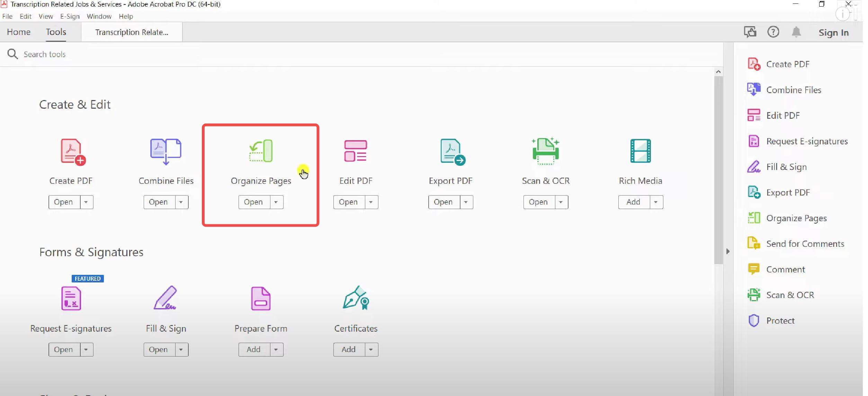Open the Rich Media tool

(633, 201)
